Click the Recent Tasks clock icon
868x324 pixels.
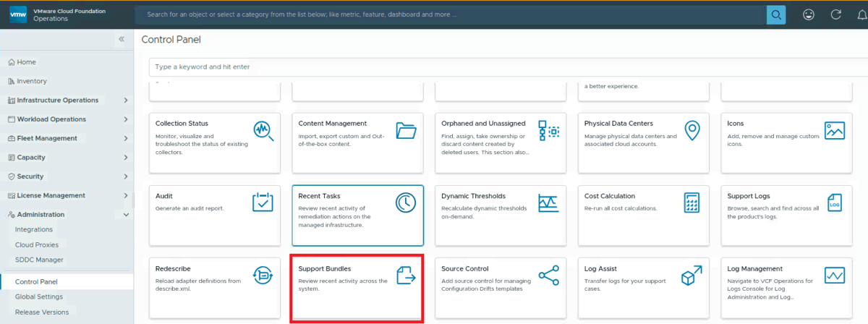pos(406,203)
